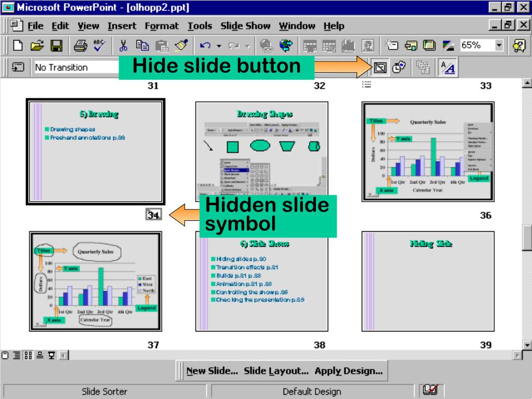Click the New Slide toolbar icon
532x399 pixels.
391,45
